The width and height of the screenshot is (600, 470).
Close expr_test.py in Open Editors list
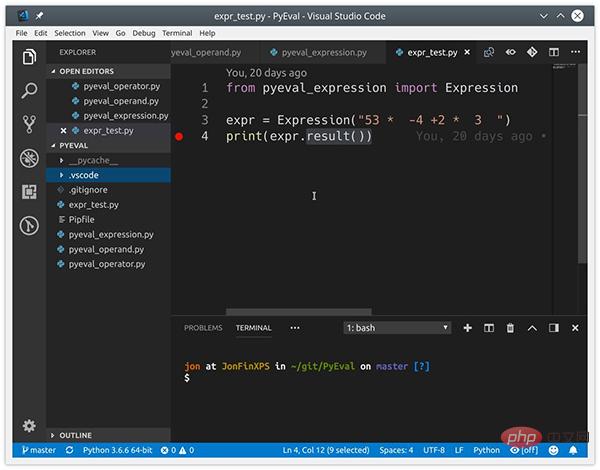[x=64, y=131]
